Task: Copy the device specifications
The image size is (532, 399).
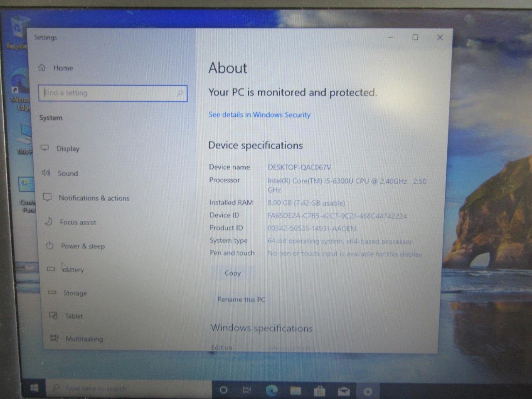Action: click(x=233, y=273)
